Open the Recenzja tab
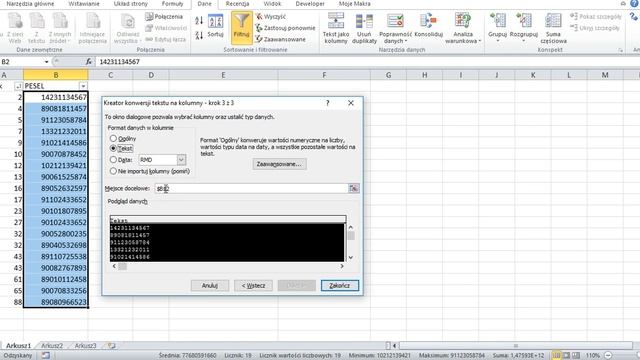 click(x=237, y=4)
